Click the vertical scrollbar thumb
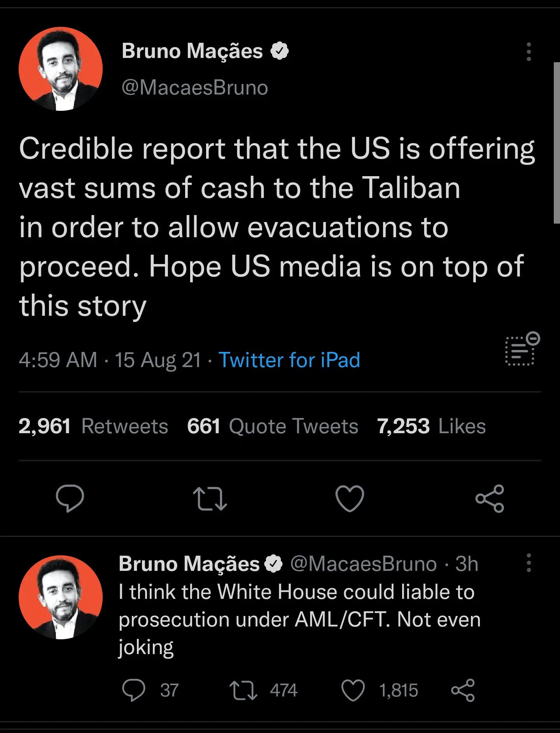This screenshot has height=733, width=560. pyautogui.click(x=556, y=143)
